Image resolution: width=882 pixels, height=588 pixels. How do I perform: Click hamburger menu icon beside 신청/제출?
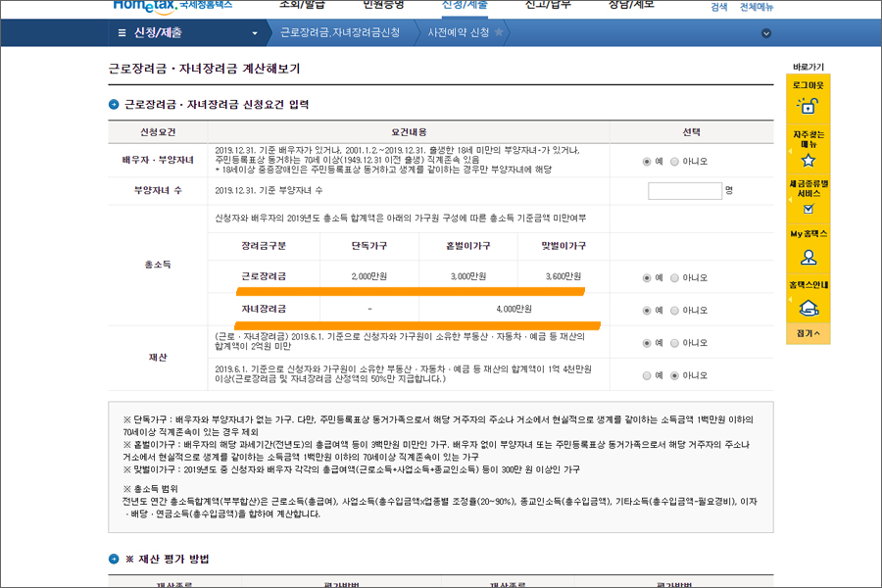[122, 33]
